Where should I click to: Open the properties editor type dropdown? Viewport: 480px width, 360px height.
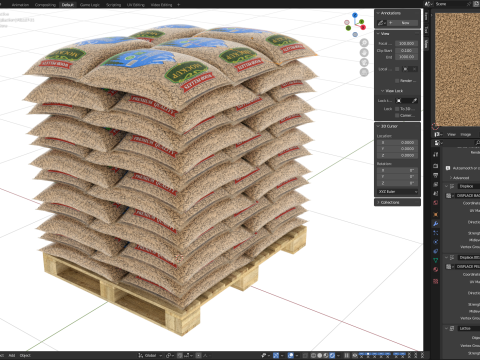[438, 143]
